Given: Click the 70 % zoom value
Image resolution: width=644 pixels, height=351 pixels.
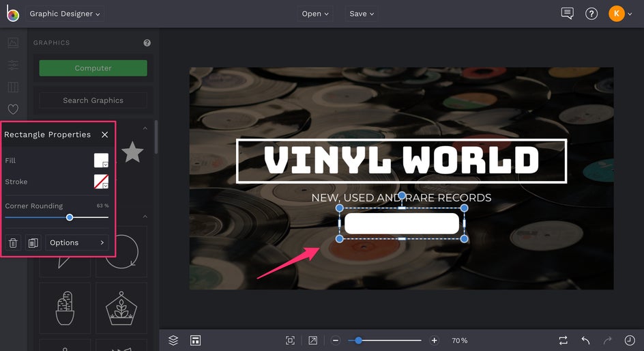Looking at the screenshot, I should point(460,340).
